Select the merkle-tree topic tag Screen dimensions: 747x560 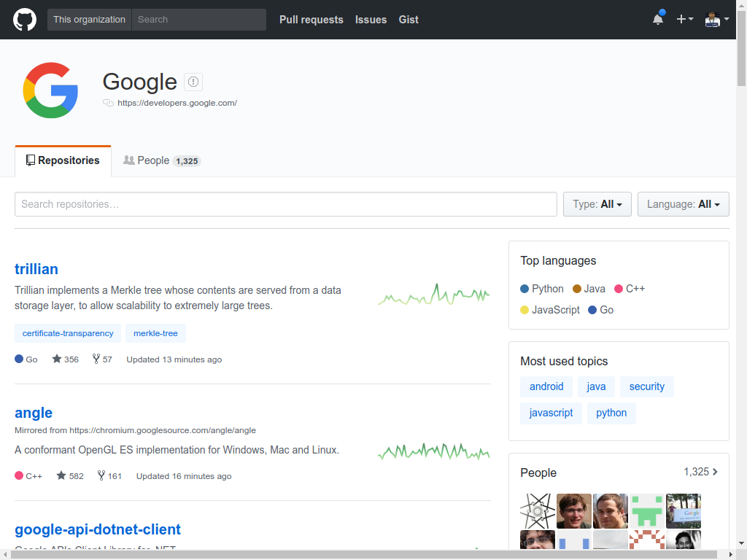(x=155, y=333)
